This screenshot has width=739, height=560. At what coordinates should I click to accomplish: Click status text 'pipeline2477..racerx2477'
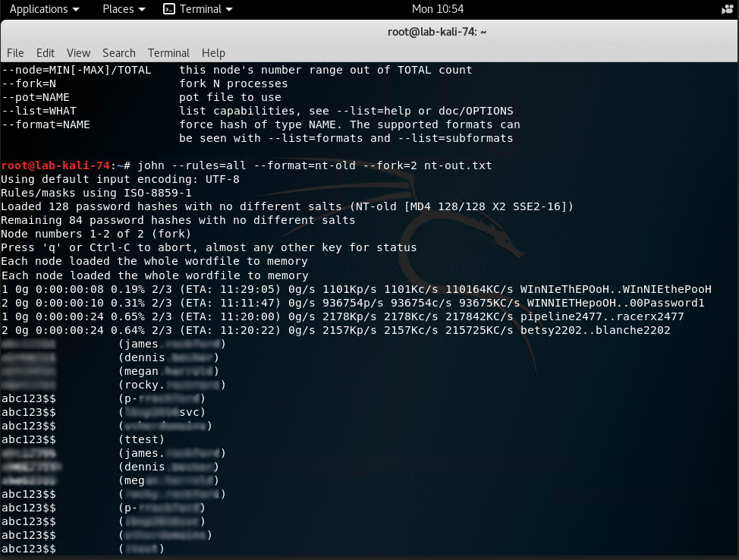602,316
